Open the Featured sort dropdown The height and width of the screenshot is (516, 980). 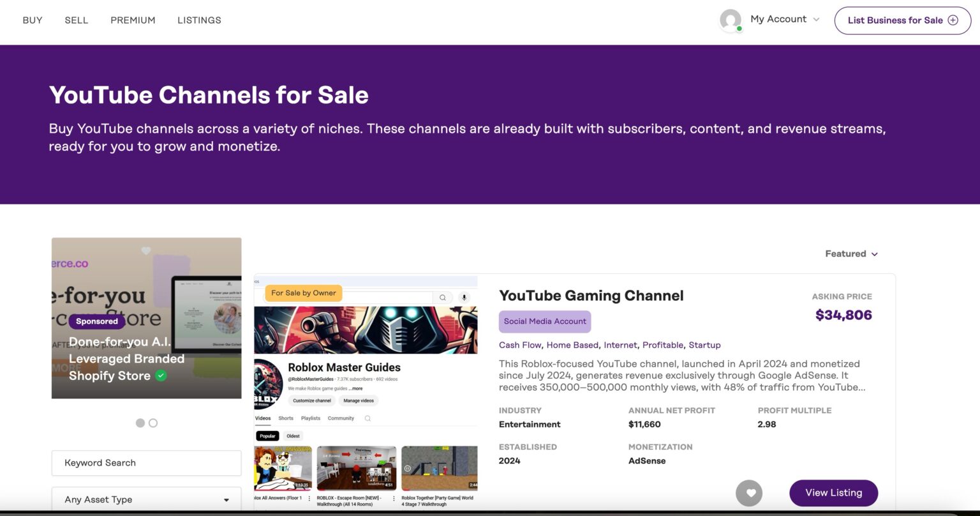click(x=852, y=254)
